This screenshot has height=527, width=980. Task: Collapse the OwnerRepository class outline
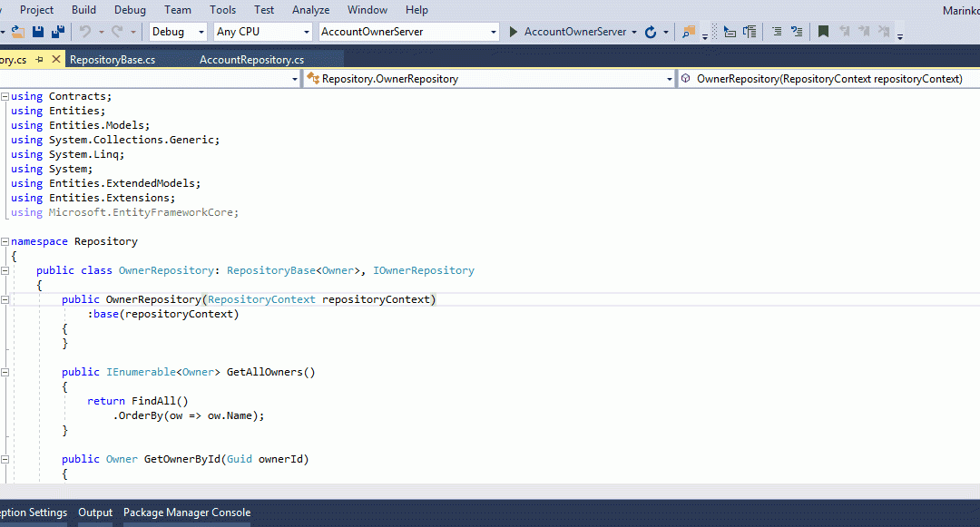tap(5, 271)
